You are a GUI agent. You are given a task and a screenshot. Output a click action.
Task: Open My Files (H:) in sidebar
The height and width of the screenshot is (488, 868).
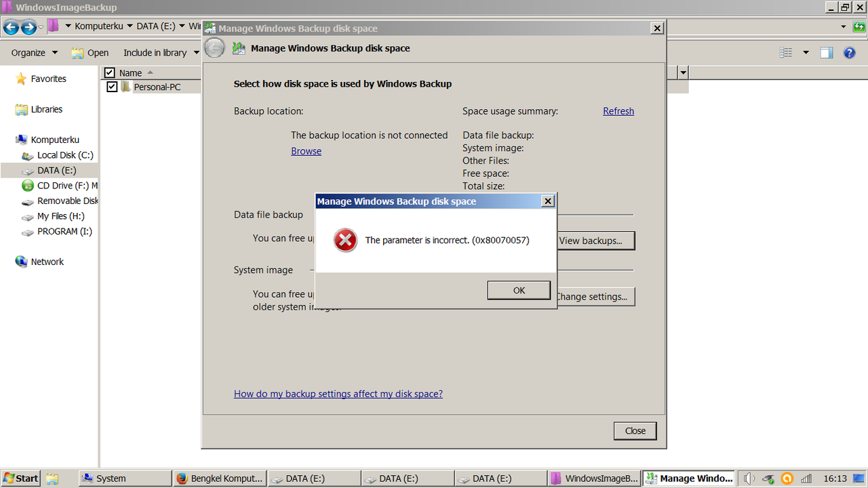(61, 216)
